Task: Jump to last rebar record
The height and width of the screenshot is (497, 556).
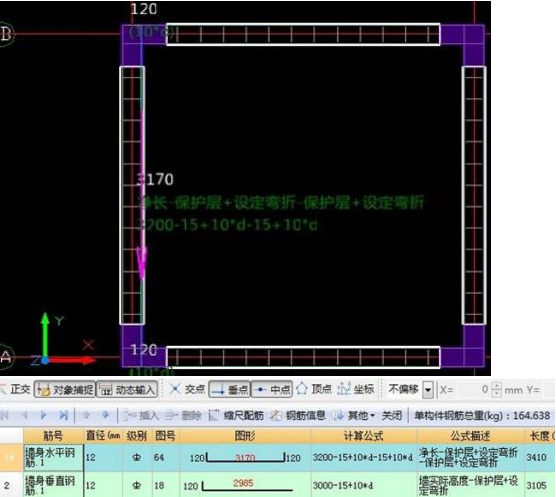Action: [63, 415]
